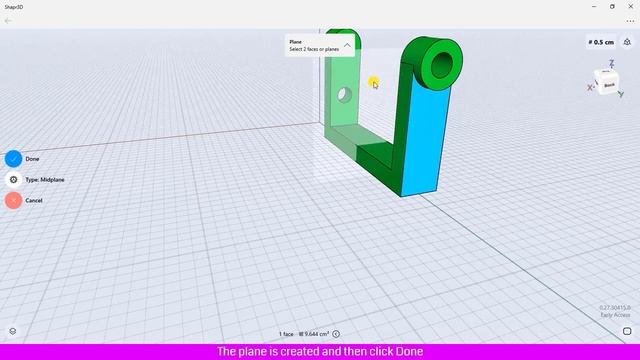Open the three-dot more options menu
640x360 pixels.
point(630,21)
